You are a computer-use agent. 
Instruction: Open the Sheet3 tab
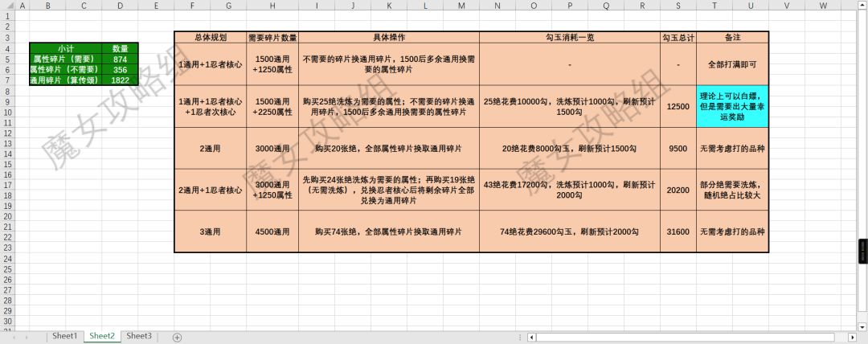click(x=139, y=336)
